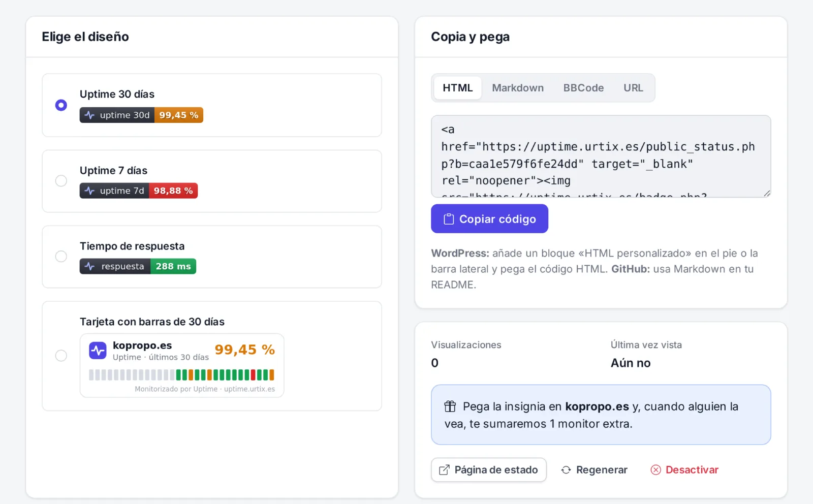The height and width of the screenshot is (504, 813).
Task: Switch to the Markdown tab
Action: point(518,88)
